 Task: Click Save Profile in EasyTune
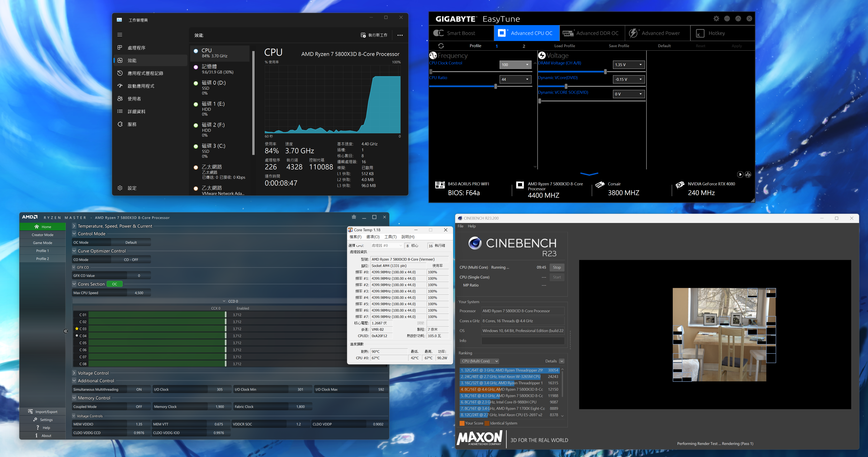619,46
